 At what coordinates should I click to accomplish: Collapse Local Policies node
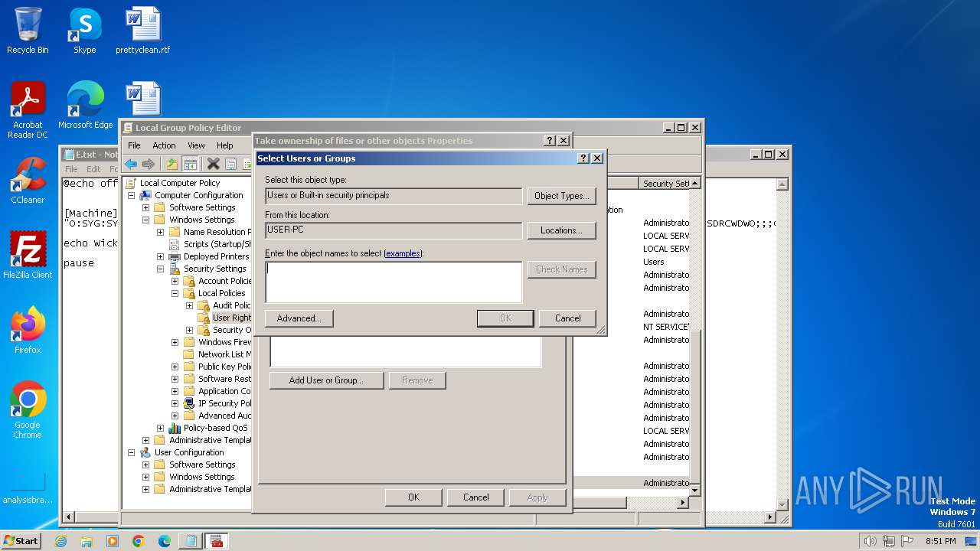(x=175, y=293)
